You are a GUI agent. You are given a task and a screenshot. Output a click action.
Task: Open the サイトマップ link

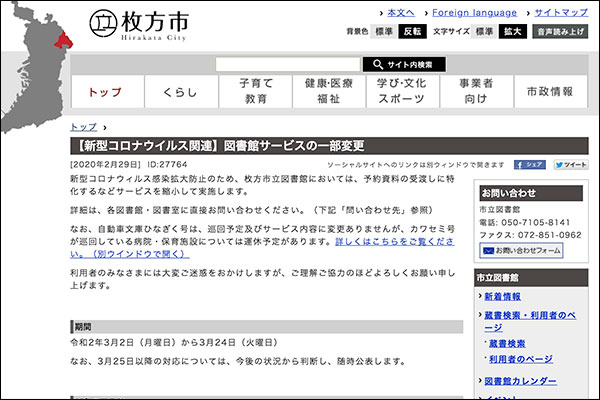[x=561, y=13]
